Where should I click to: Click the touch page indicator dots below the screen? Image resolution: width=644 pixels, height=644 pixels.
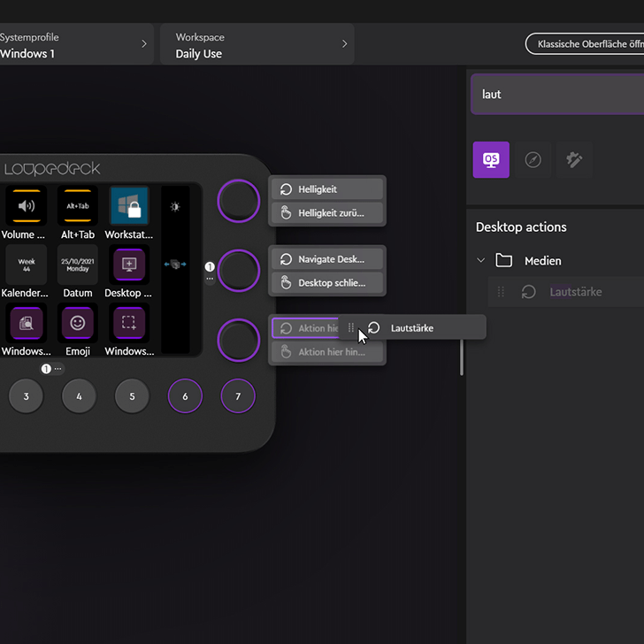click(52, 369)
